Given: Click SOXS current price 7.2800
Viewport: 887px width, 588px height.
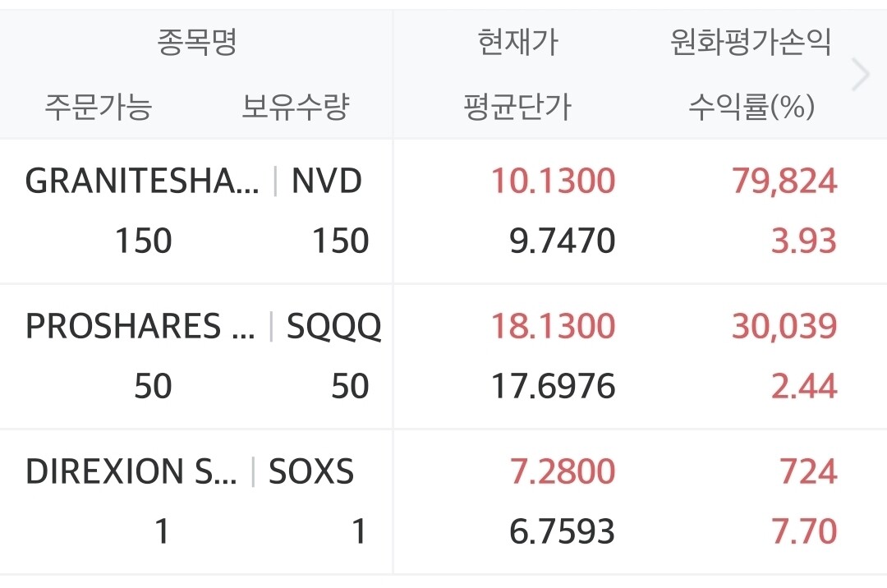Looking at the screenshot, I should click(563, 471).
